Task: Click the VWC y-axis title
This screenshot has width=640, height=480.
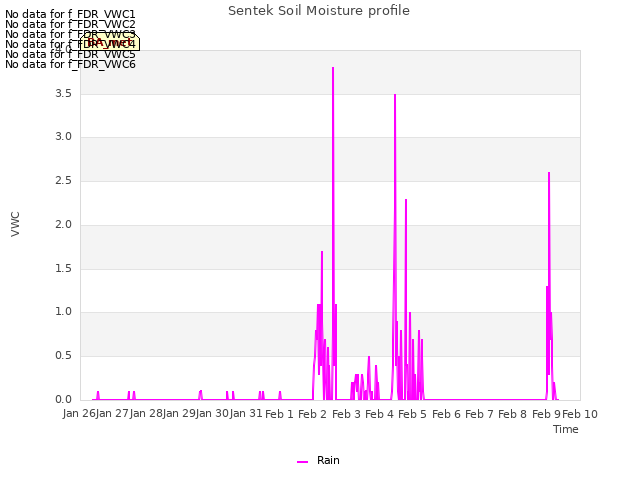Action: tap(15, 224)
